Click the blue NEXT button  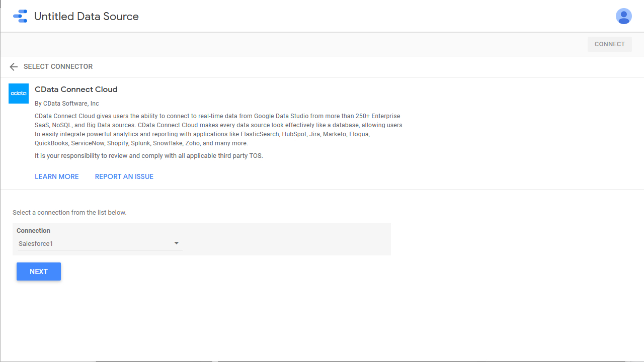tap(39, 271)
